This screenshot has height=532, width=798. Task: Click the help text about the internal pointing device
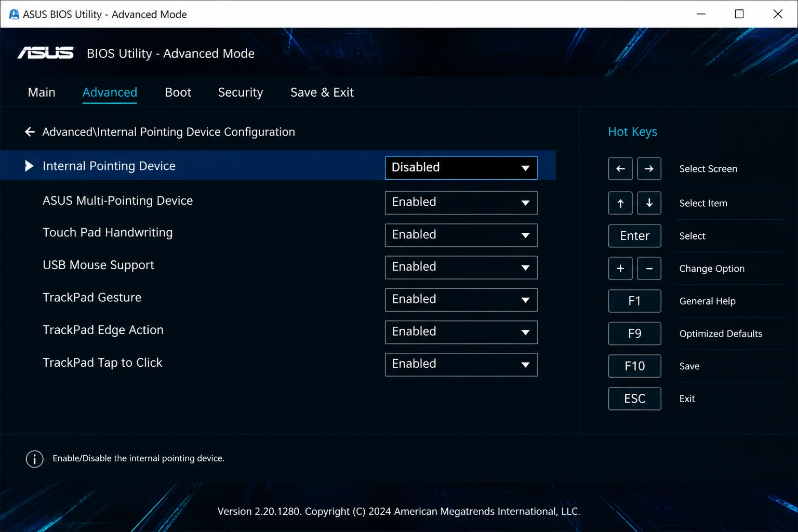coord(138,458)
